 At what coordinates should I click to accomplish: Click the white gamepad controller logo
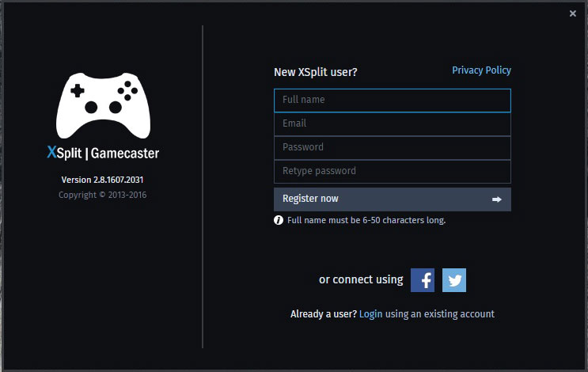[x=103, y=106]
